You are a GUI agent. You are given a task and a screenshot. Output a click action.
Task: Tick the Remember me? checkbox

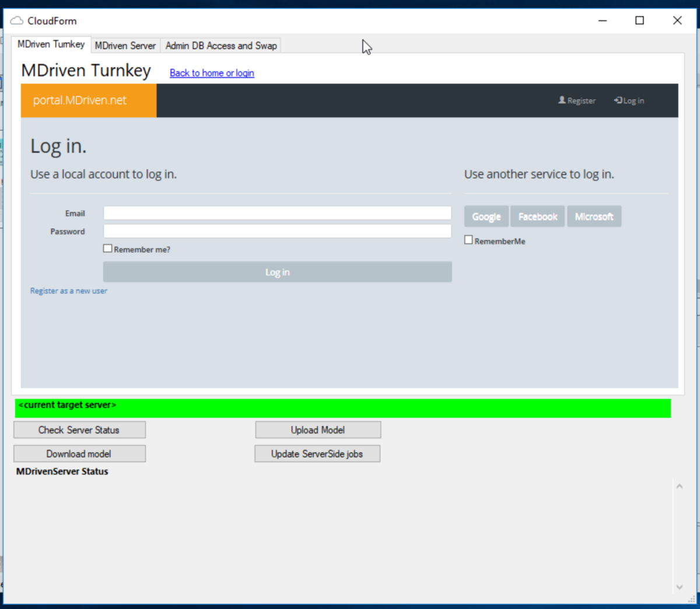coord(107,249)
